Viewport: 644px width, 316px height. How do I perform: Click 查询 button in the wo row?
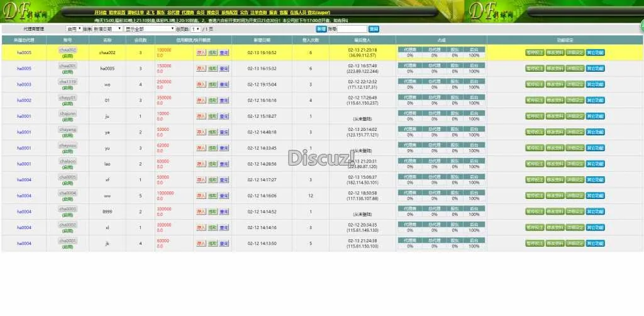pos(224,84)
